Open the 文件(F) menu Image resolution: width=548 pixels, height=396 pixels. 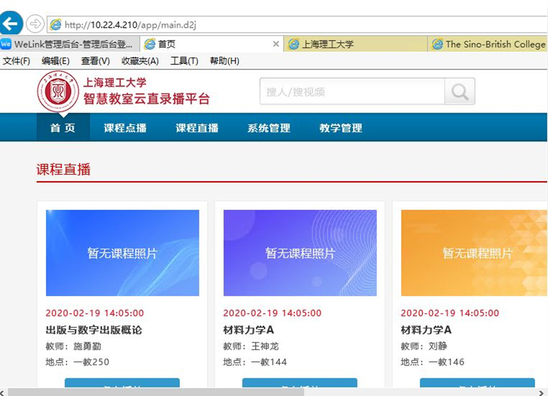click(x=16, y=61)
